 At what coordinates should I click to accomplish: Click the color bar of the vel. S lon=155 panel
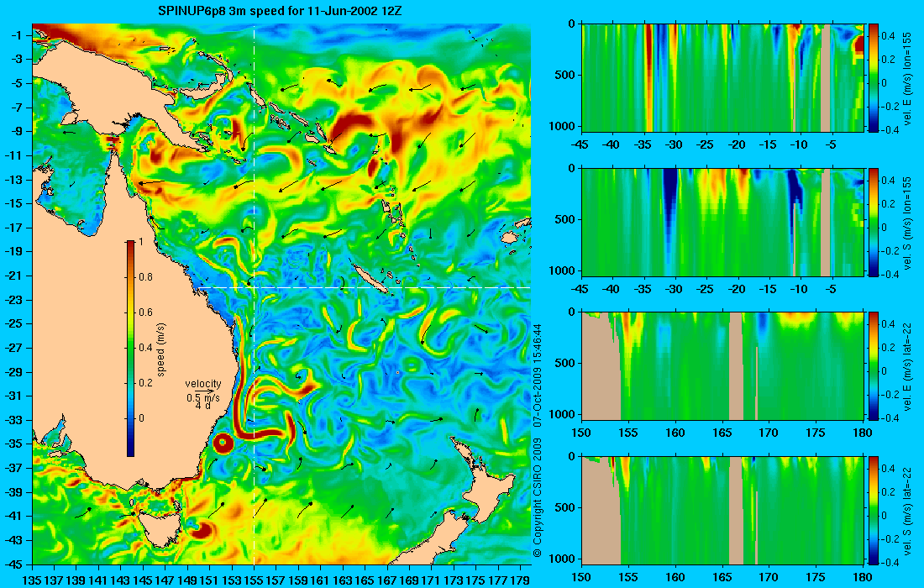coord(873,222)
